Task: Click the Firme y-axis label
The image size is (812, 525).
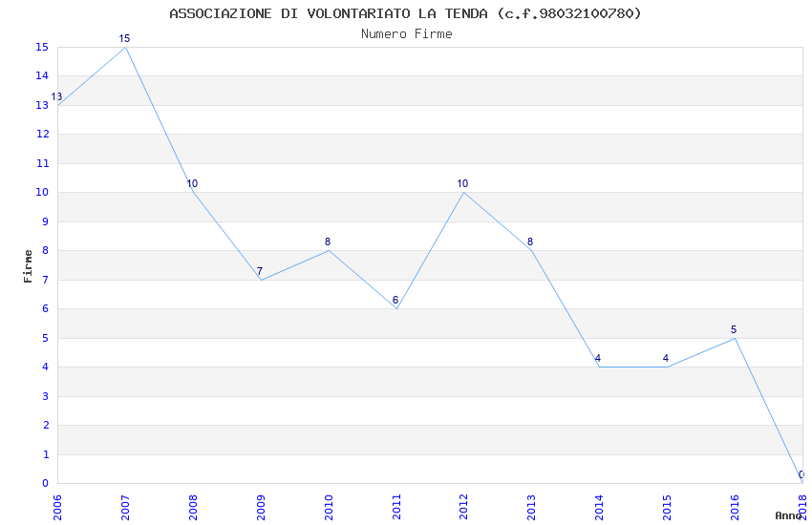Action: coord(28,266)
